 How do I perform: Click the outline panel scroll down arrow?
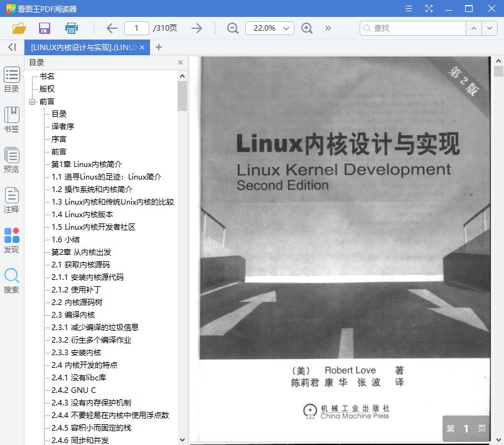pyautogui.click(x=182, y=439)
